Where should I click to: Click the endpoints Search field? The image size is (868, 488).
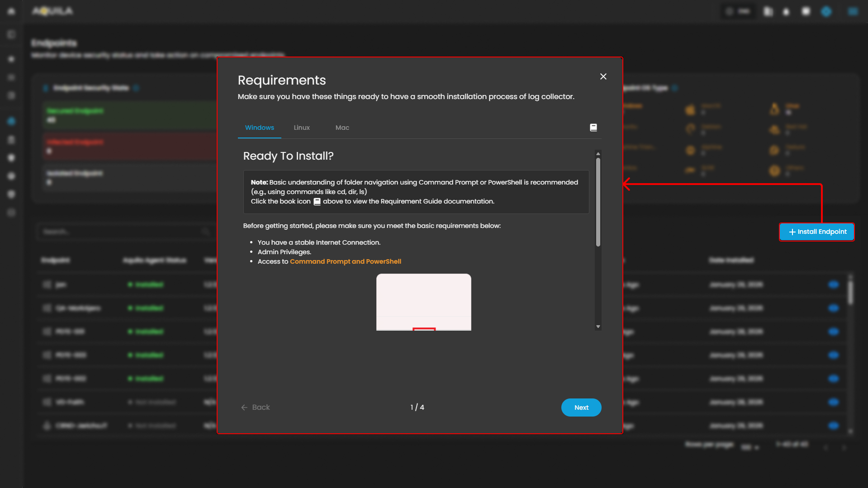[122, 232]
